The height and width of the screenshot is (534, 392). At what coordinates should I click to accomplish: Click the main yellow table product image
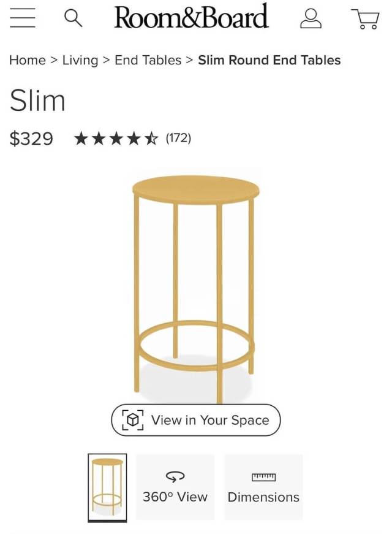195,282
